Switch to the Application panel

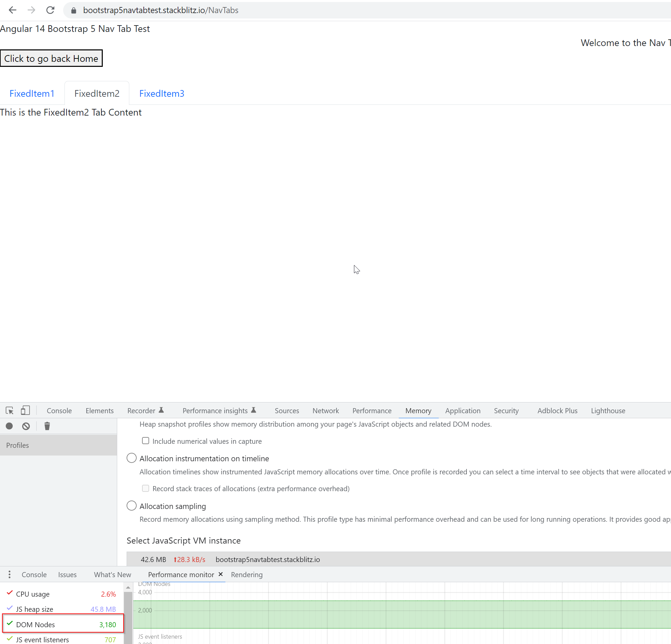tap(462, 411)
